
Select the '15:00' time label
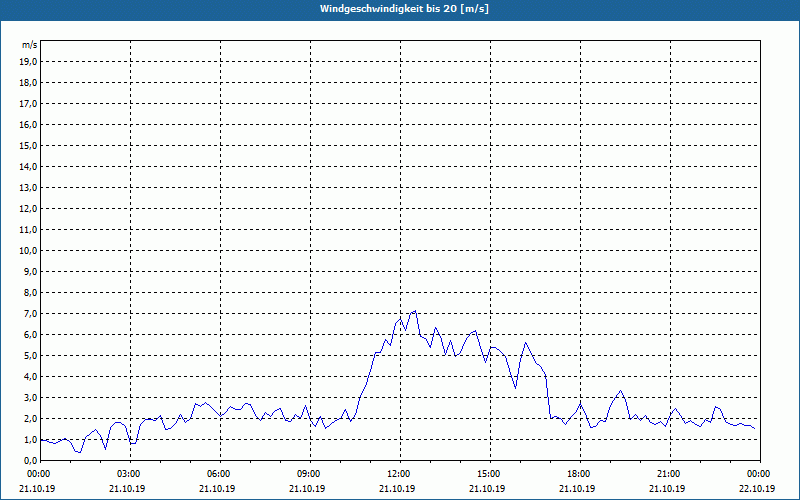coord(490,474)
